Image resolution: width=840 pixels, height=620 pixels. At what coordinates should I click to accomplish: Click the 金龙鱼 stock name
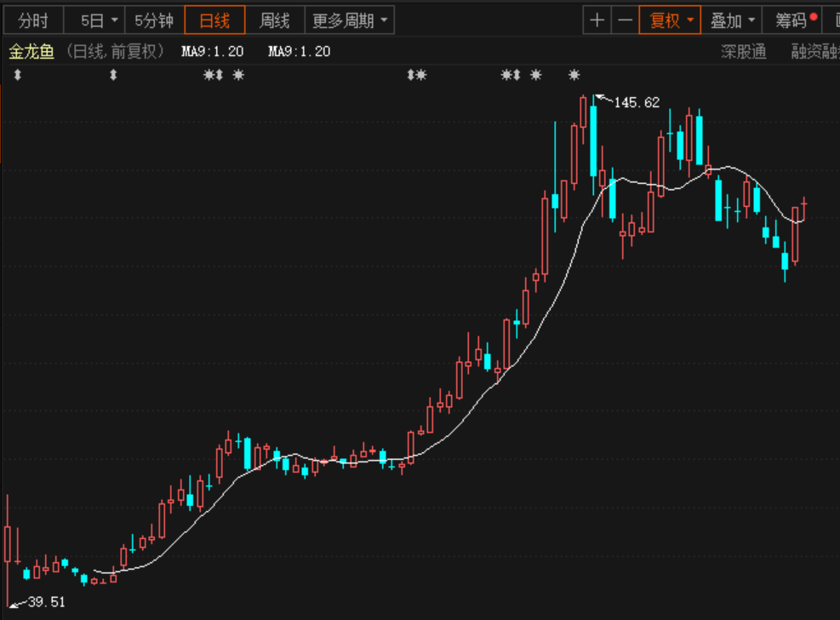(x=31, y=51)
